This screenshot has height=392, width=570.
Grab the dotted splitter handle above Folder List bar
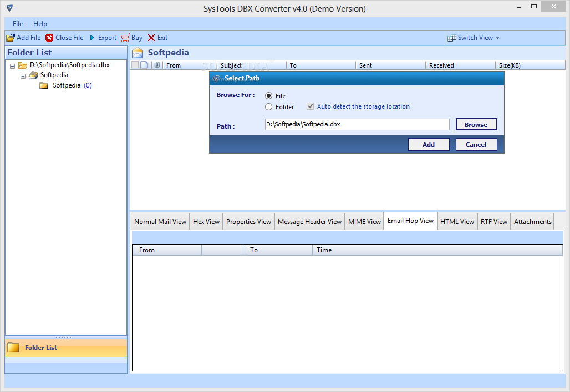64,337
